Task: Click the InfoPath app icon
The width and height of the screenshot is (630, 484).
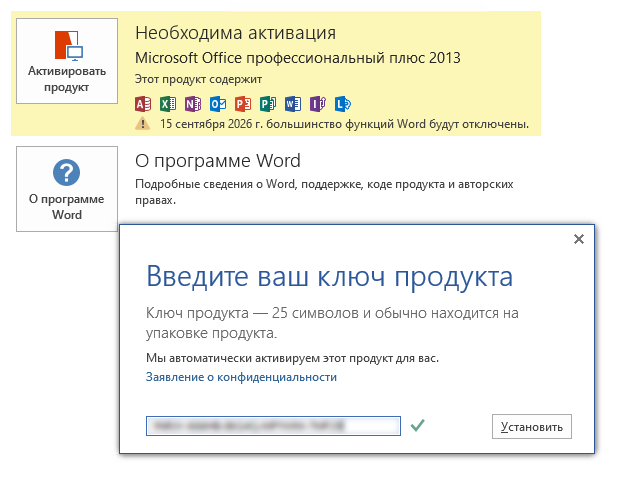Action: click(318, 104)
